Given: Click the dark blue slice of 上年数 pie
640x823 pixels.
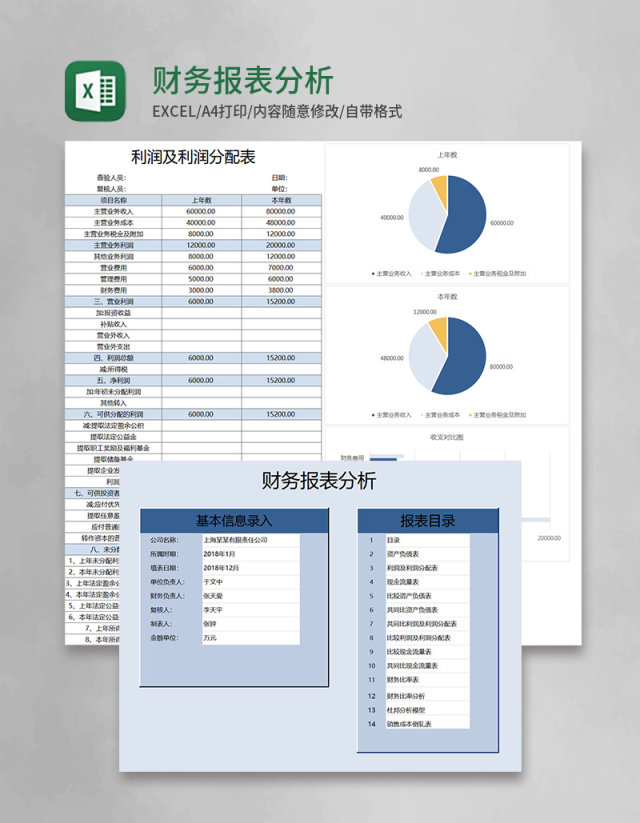Looking at the screenshot, I should pyautogui.click(x=467, y=215).
